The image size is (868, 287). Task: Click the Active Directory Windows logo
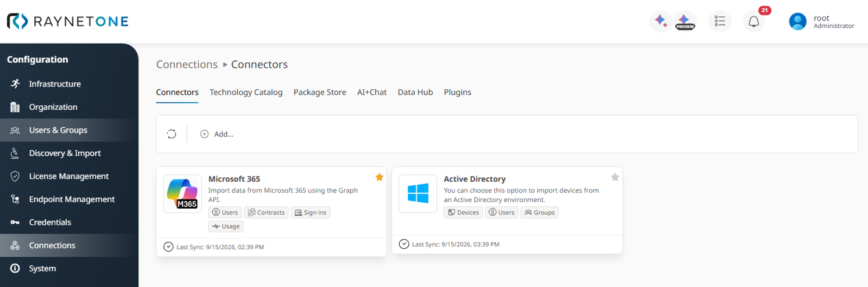coord(418,193)
